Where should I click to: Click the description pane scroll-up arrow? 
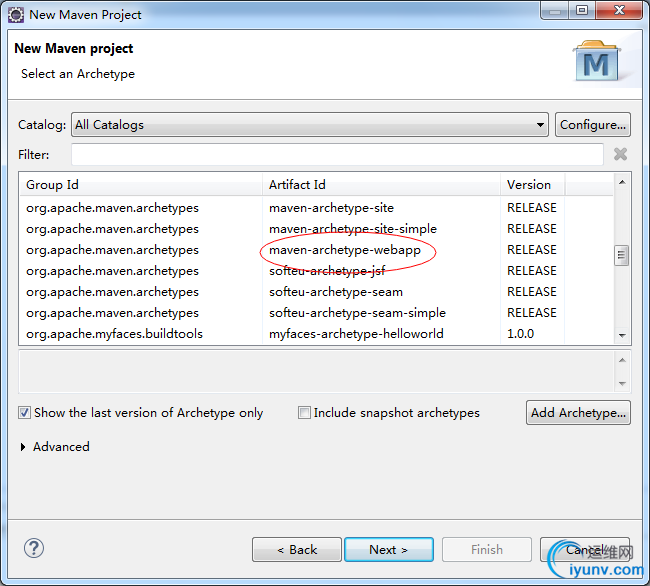pos(622,360)
